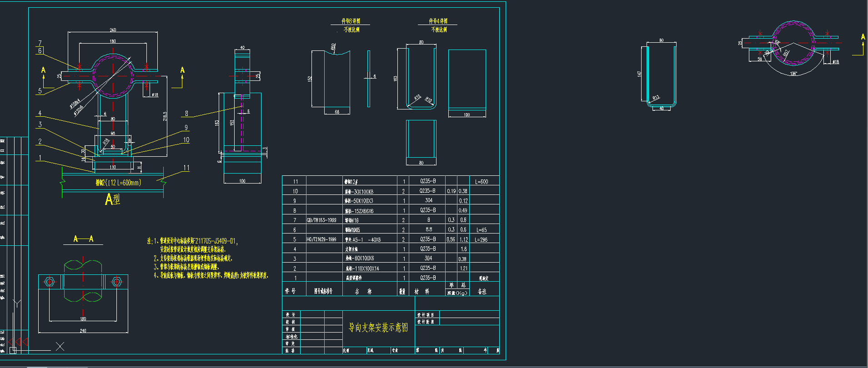The width and height of the screenshot is (868, 368).
Task: Select the yellow 'A型' view label
Action: pyautogui.click(x=112, y=199)
